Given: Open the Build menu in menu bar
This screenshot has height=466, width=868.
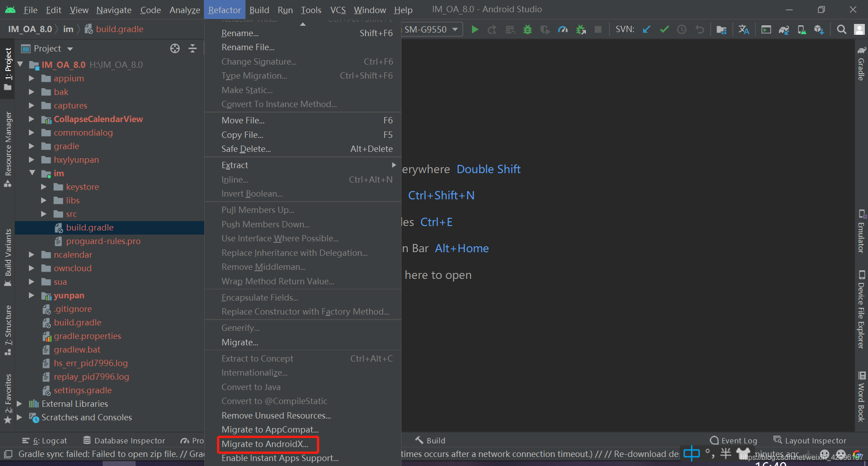Looking at the screenshot, I should point(259,9).
